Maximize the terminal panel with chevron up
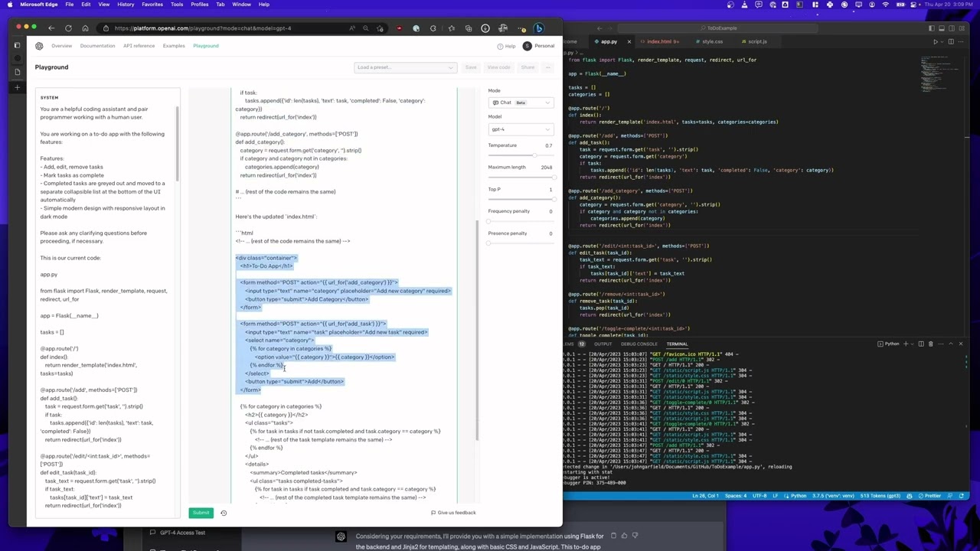The width and height of the screenshot is (980, 551). 952,344
